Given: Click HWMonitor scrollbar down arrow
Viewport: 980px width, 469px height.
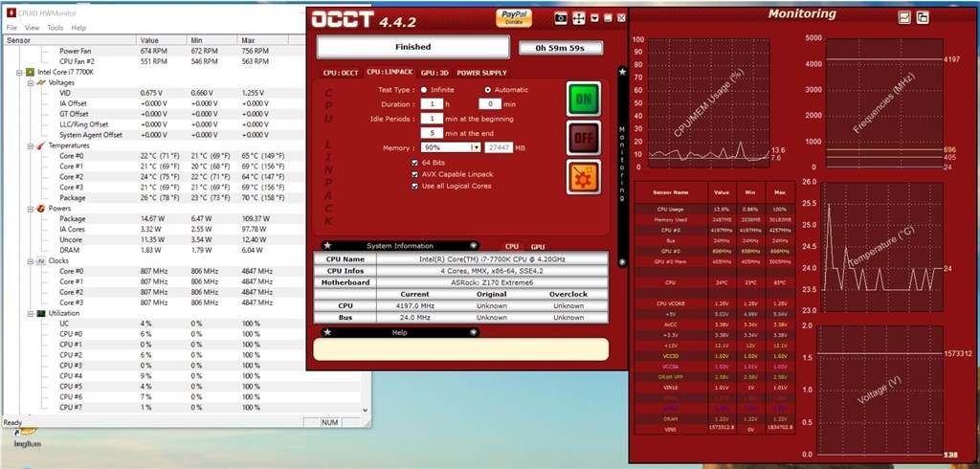Looking at the screenshot, I should click(366, 411).
